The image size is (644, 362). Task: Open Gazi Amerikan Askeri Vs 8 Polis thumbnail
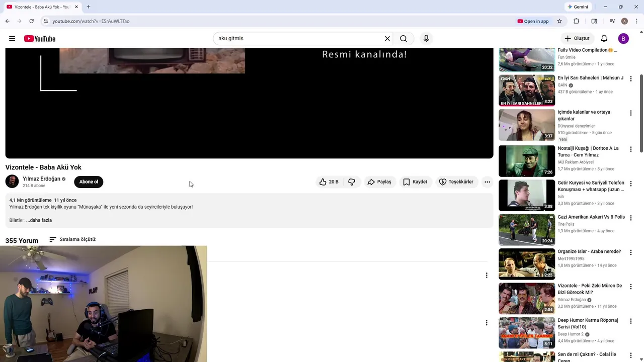pos(527,230)
